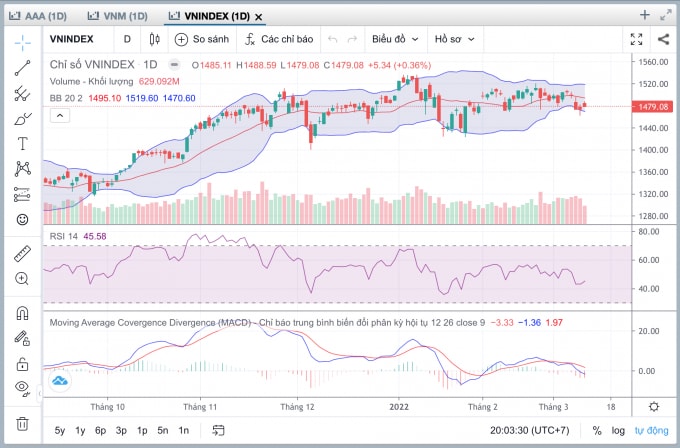The image size is (680, 448).
Task: Open chart settings gear icon
Action: click(654, 407)
